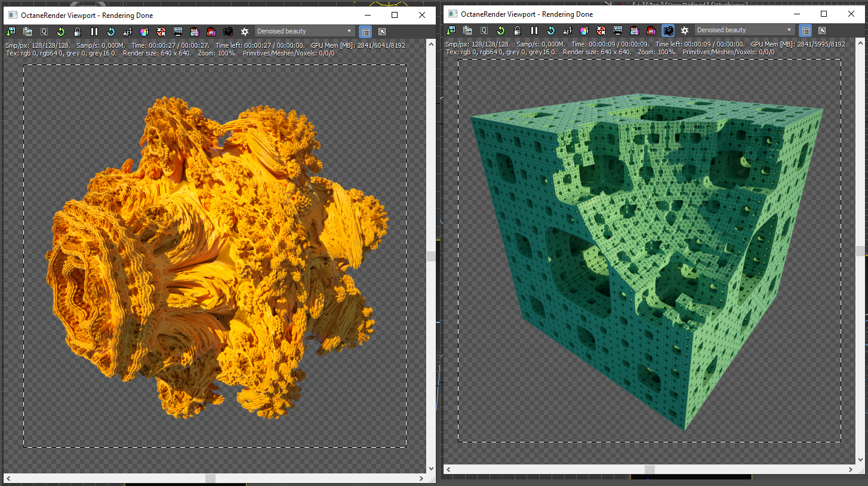This screenshot has height=486, width=868.
Task: Click the horizontal scrollbar left arrow in orange fractal window
Action: (8, 479)
